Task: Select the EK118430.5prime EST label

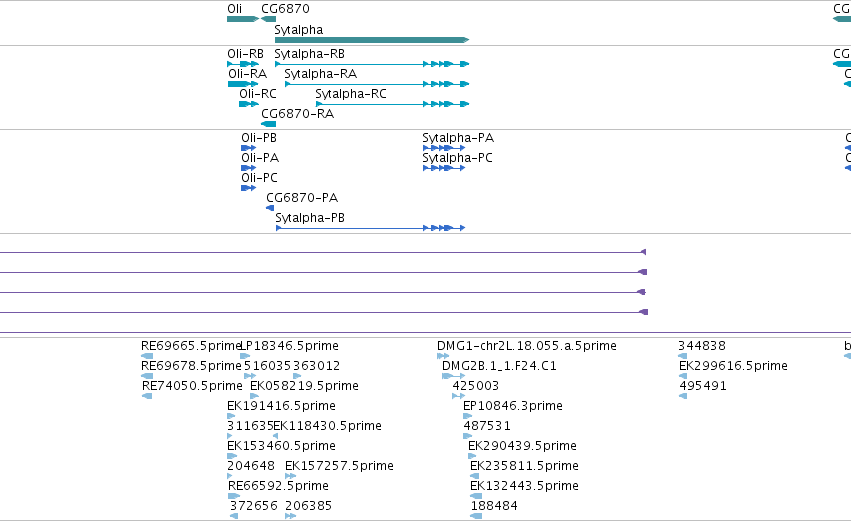Action: click(327, 427)
